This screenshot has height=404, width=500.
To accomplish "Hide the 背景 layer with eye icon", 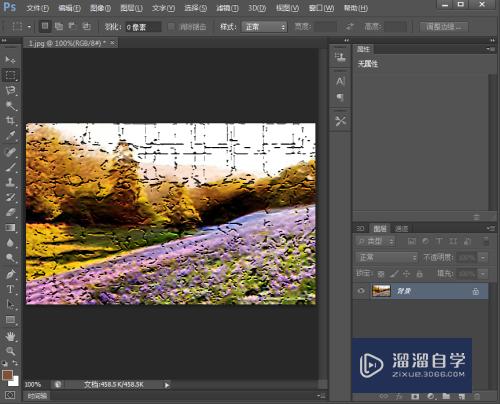I will [361, 291].
